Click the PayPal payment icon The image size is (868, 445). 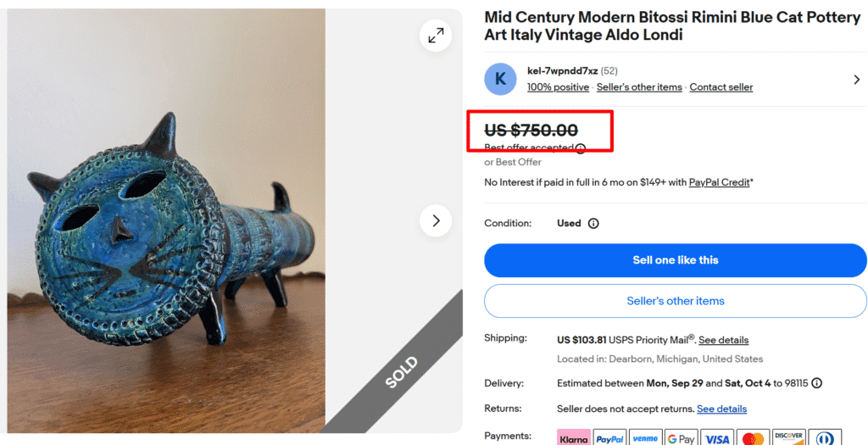coord(609,437)
